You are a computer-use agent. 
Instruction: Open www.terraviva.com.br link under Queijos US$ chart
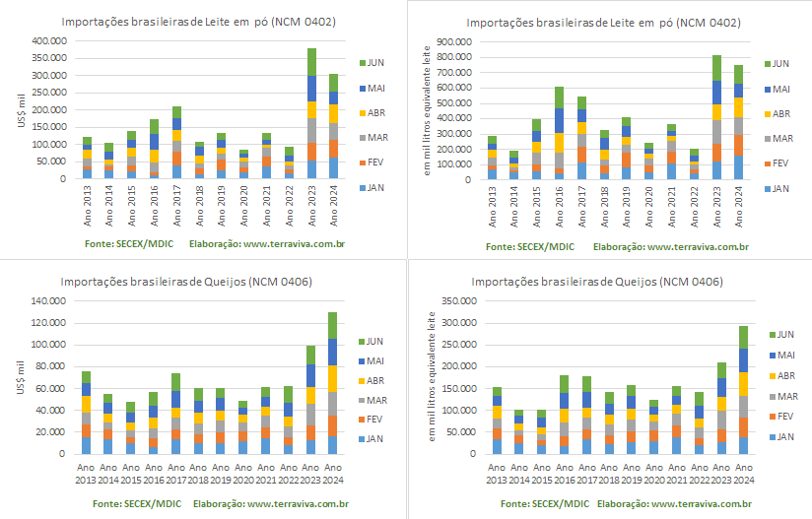click(x=299, y=503)
